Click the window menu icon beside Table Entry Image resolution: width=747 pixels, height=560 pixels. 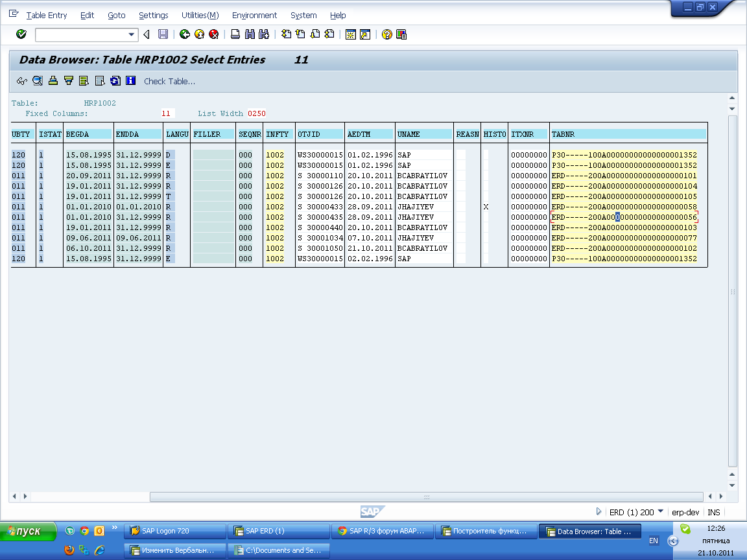(14, 14)
